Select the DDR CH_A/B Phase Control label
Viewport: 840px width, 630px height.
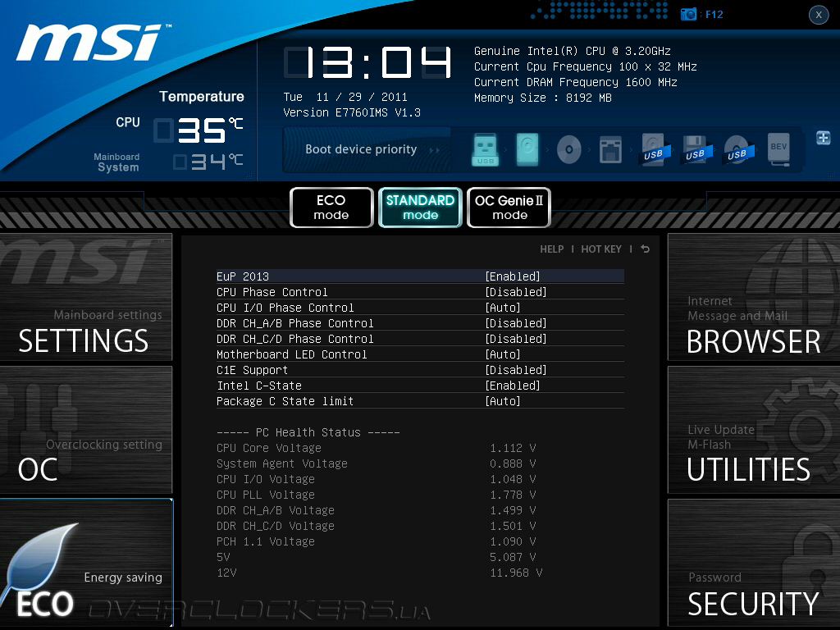coord(295,323)
